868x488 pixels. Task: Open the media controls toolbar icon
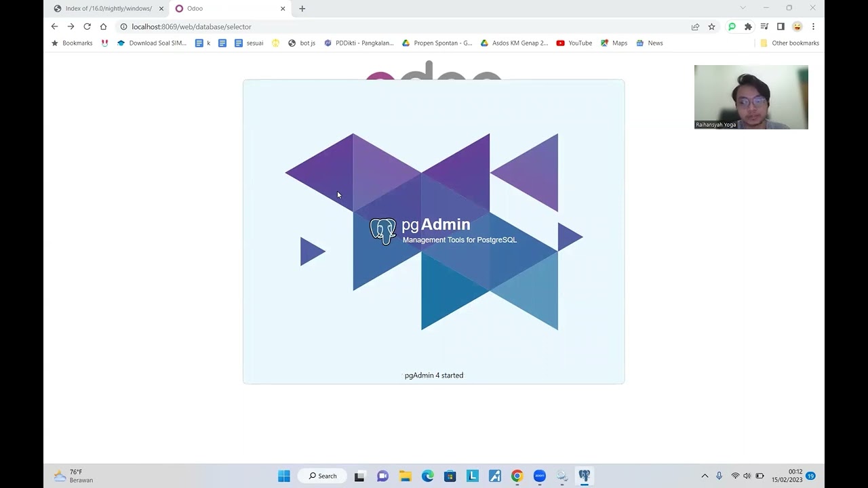[x=764, y=26]
